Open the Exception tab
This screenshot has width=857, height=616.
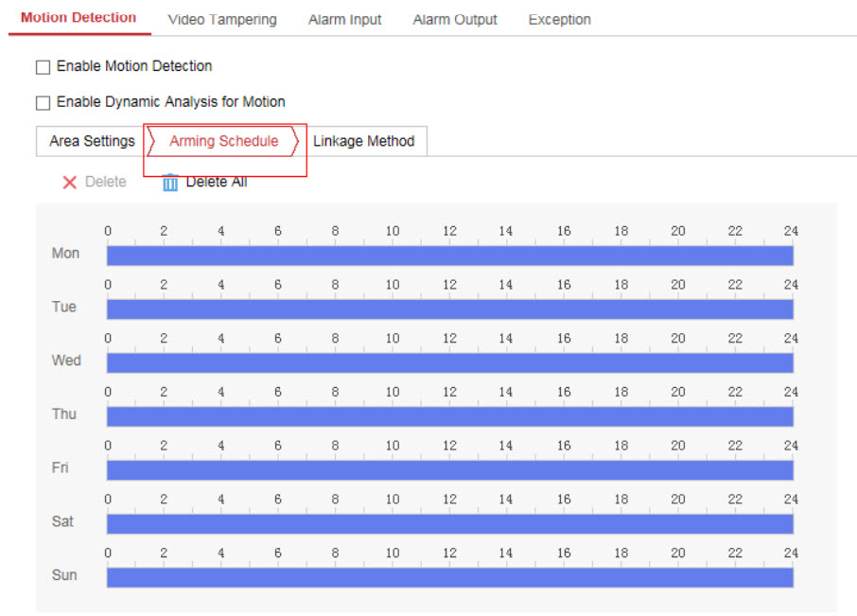pyautogui.click(x=559, y=19)
